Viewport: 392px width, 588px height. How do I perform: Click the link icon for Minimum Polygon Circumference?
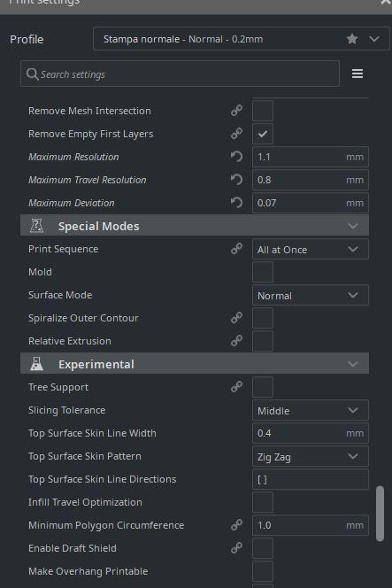click(236, 524)
